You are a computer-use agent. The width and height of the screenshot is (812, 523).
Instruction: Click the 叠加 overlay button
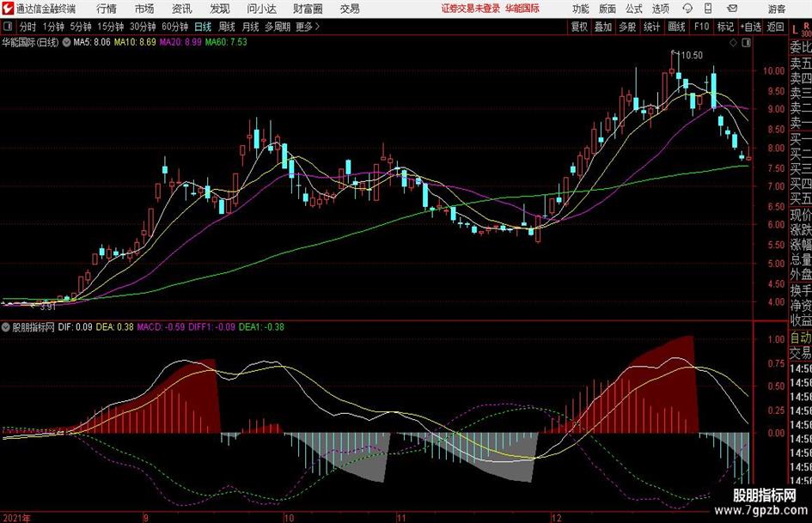603,27
